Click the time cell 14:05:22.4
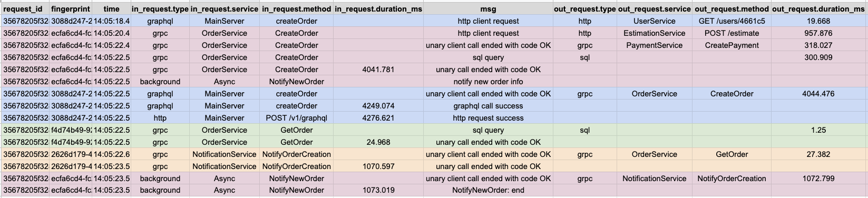Screen dimensions: 868x198 point(111,45)
